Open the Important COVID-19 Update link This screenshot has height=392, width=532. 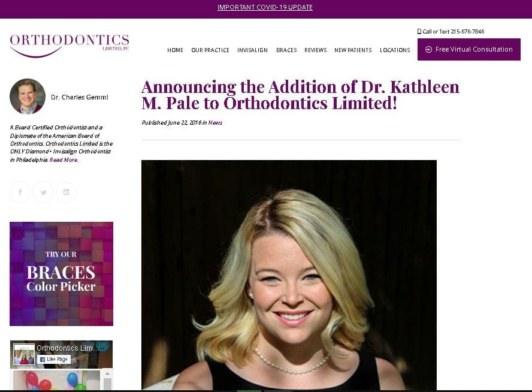265,7
